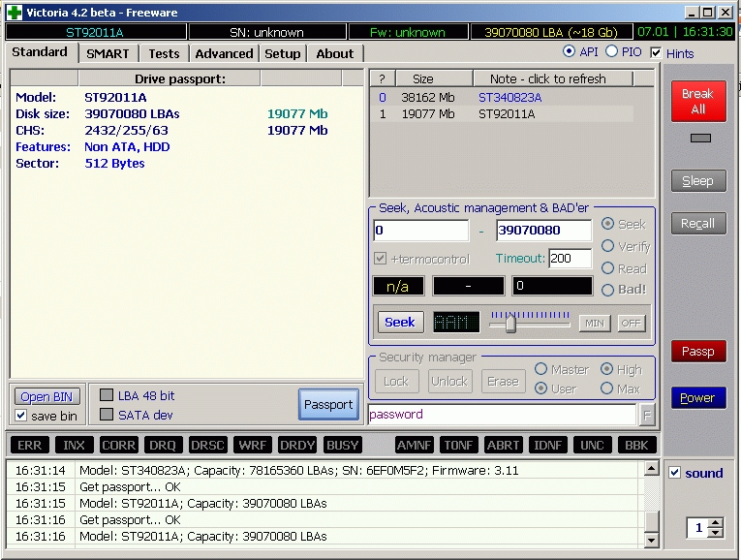Click the Recall button
Screen dimensions: 741x560
pyautogui.click(x=698, y=224)
